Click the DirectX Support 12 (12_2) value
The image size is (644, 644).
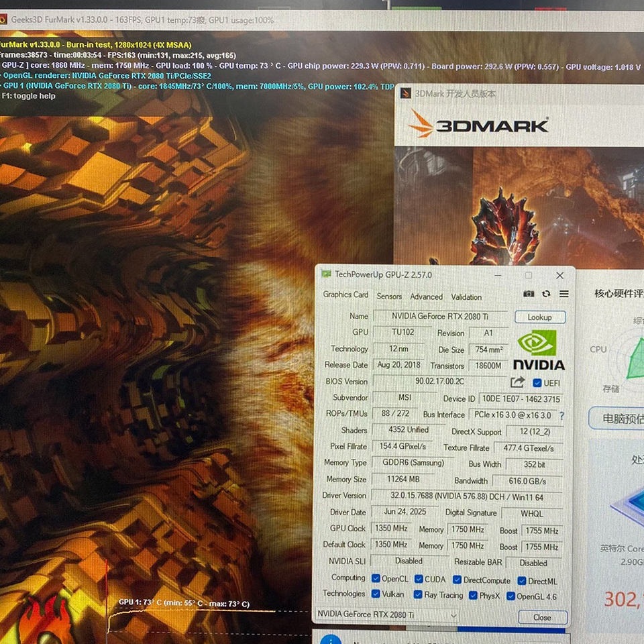click(535, 431)
